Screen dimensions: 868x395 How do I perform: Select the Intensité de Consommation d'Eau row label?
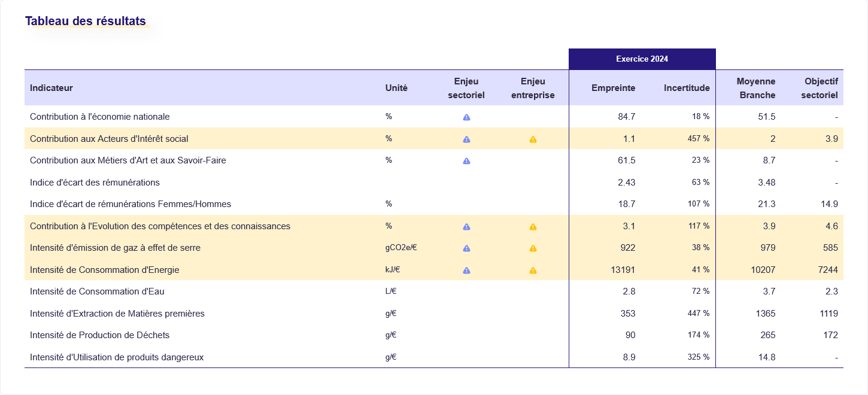97,291
